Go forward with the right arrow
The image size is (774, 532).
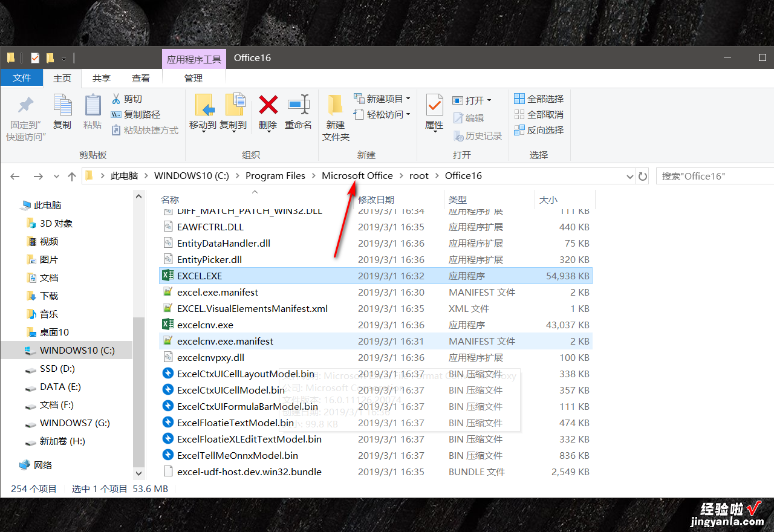(38, 176)
